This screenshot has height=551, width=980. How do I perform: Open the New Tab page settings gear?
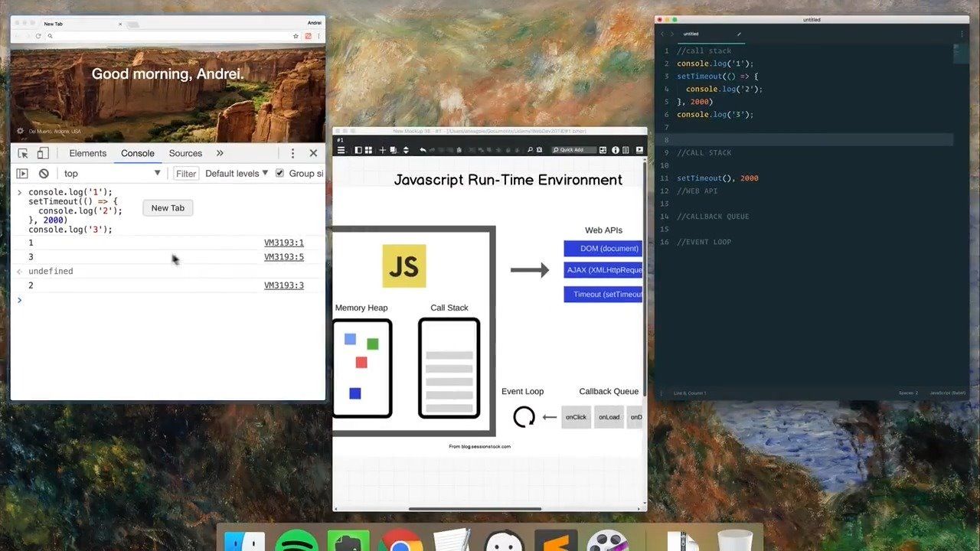[21, 131]
